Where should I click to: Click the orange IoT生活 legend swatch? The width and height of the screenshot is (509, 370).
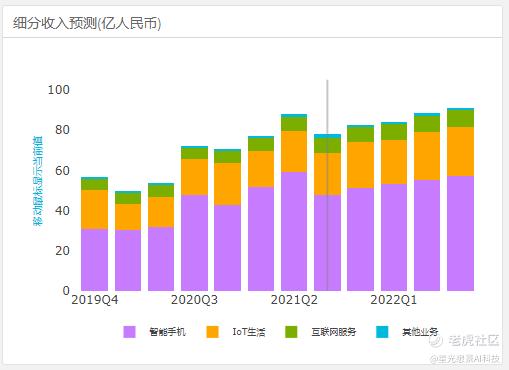coord(212,332)
